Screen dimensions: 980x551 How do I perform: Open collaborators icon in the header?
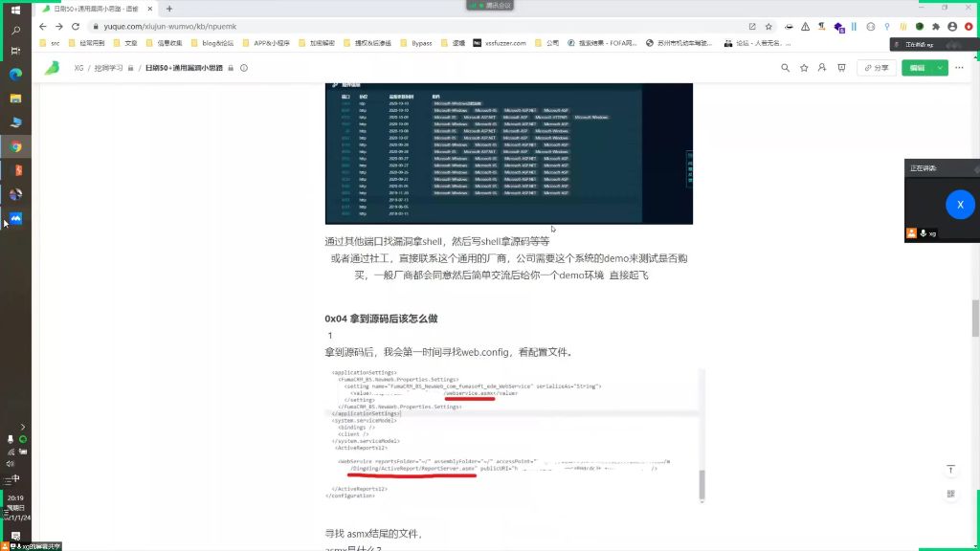coord(822,68)
